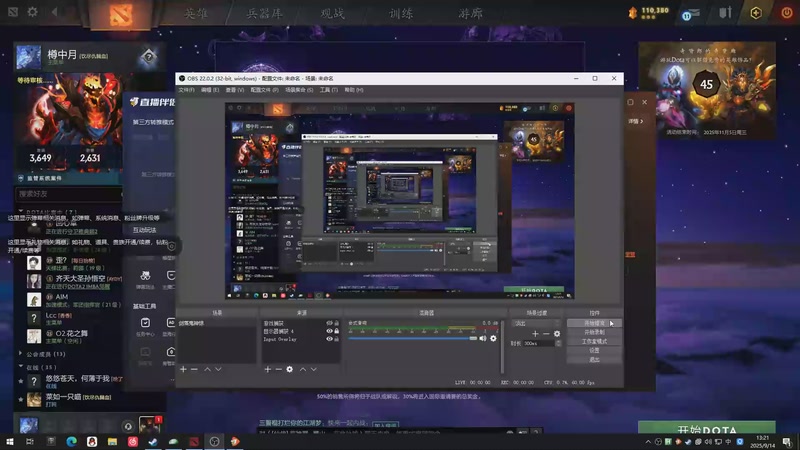Select friend O2花之舞 in list

click(x=74, y=336)
